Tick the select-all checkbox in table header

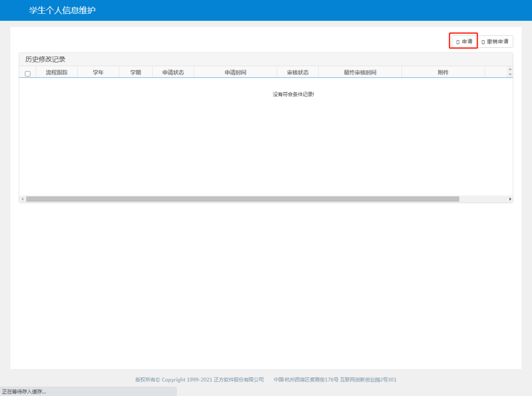[x=28, y=73]
